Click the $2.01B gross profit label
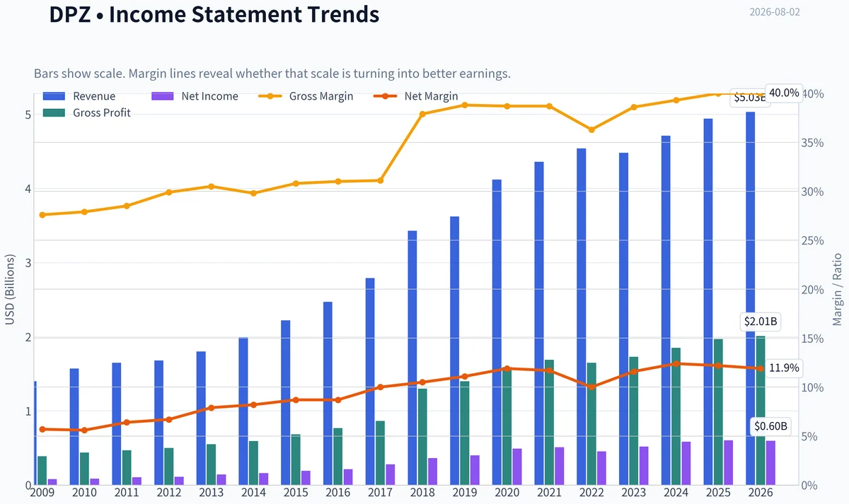This screenshot has width=849, height=504. 761,322
